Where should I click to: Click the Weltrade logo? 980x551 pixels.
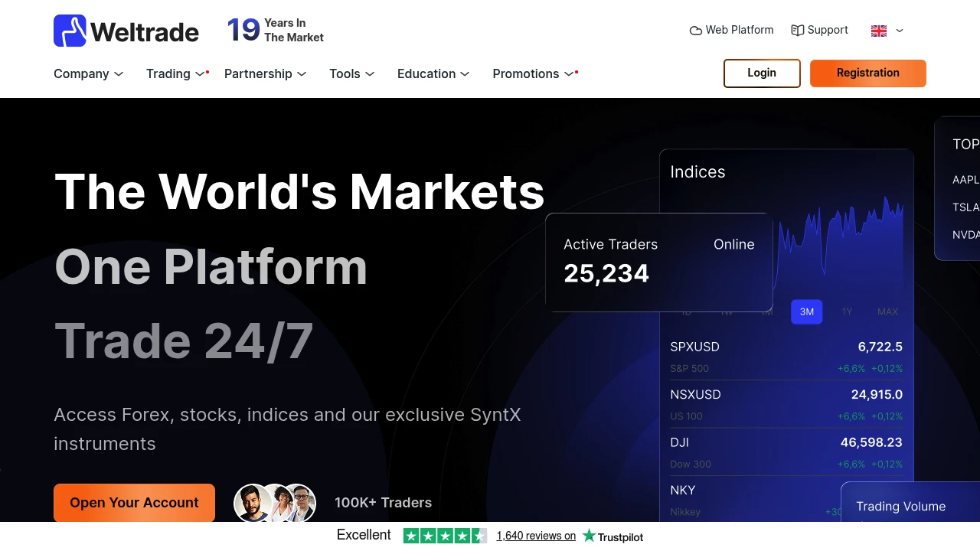pos(126,31)
